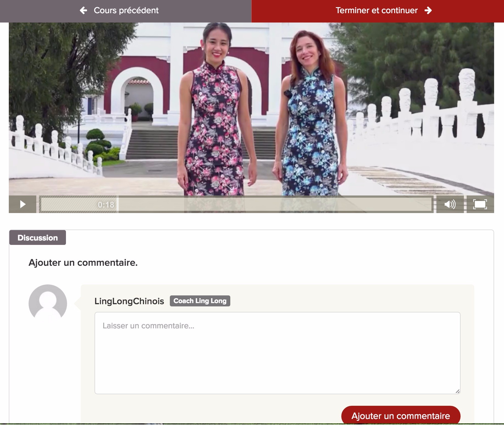This screenshot has height=425, width=504.
Task: Play the video with the play icon
Action: [x=23, y=204]
